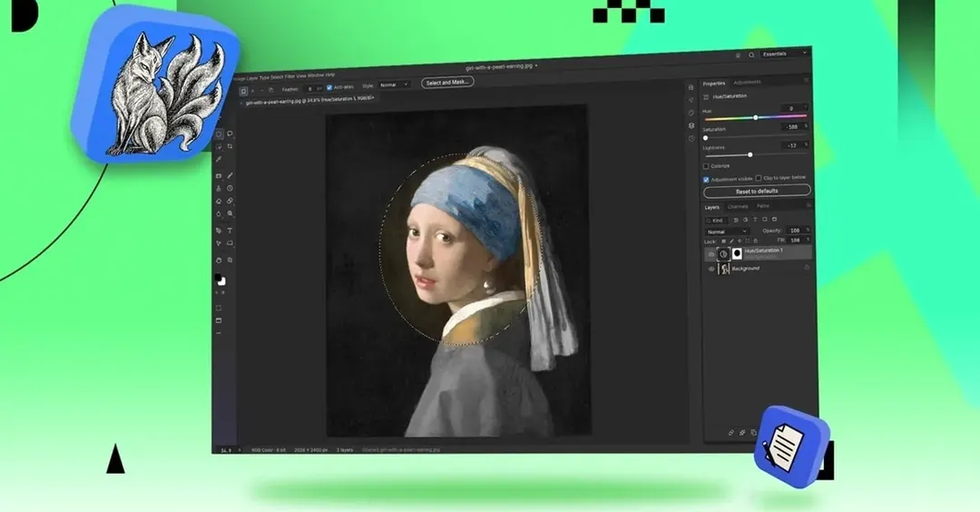Click the Saturation value field showing -100
980x512 pixels.
point(795,127)
